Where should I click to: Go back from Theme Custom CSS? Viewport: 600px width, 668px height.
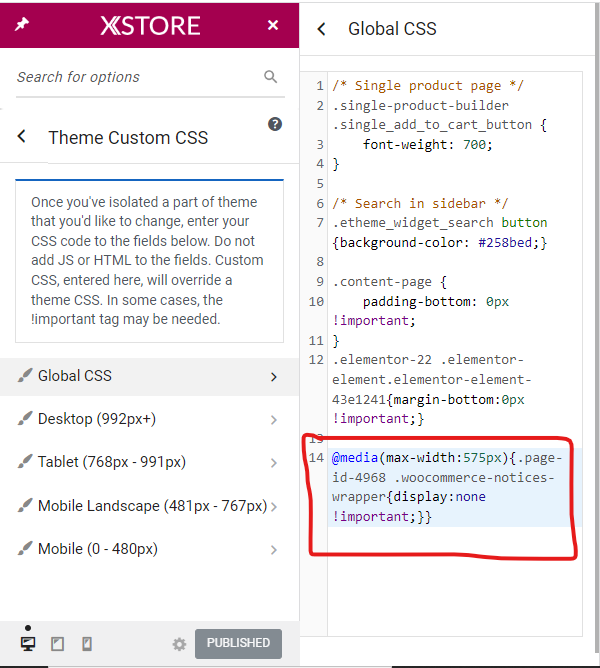coord(22,137)
